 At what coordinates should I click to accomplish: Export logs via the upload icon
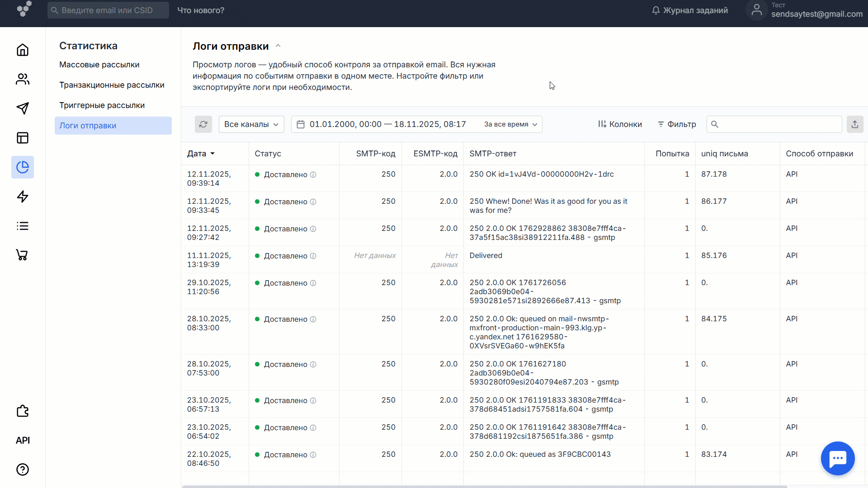[855, 124]
